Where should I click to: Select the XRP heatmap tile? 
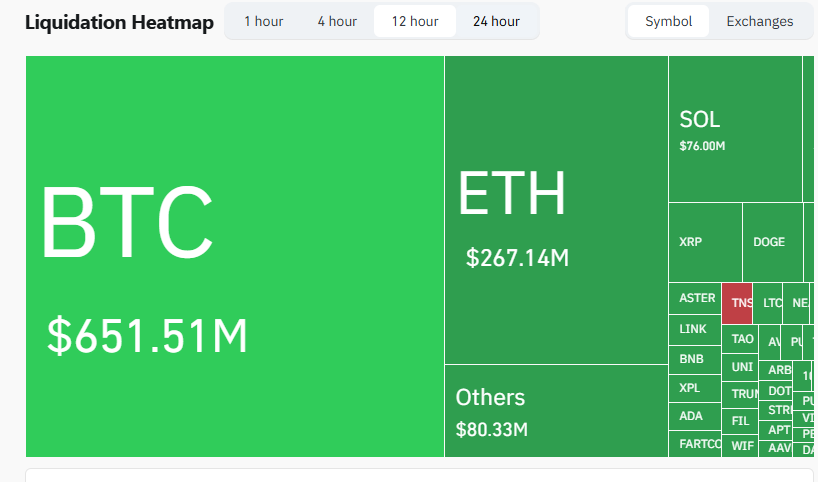[x=704, y=242]
